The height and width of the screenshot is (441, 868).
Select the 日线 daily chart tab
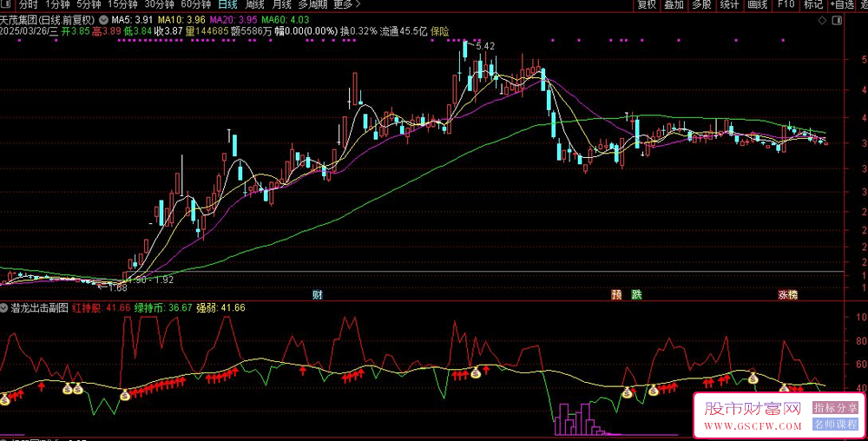(227, 5)
